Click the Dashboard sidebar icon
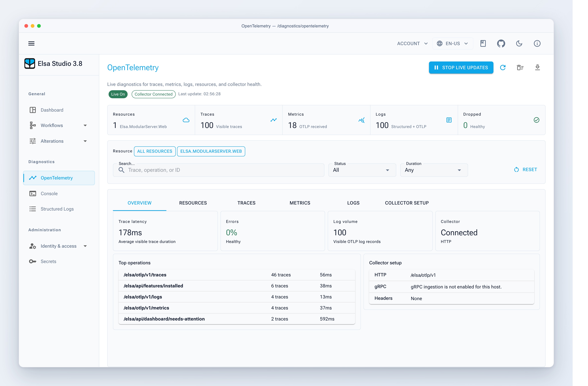 tap(33, 110)
